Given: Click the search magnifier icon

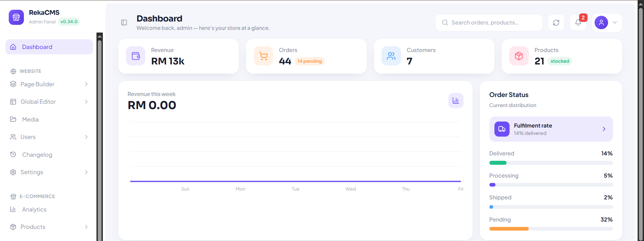Looking at the screenshot, I should pos(445,22).
